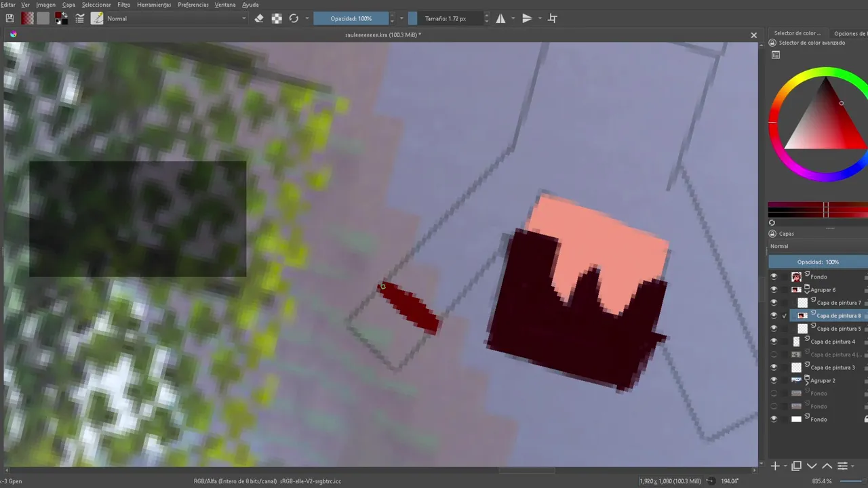Screen dimensions: 868x488
Task: Click the wrap-around mode icon
Action: 553,18
